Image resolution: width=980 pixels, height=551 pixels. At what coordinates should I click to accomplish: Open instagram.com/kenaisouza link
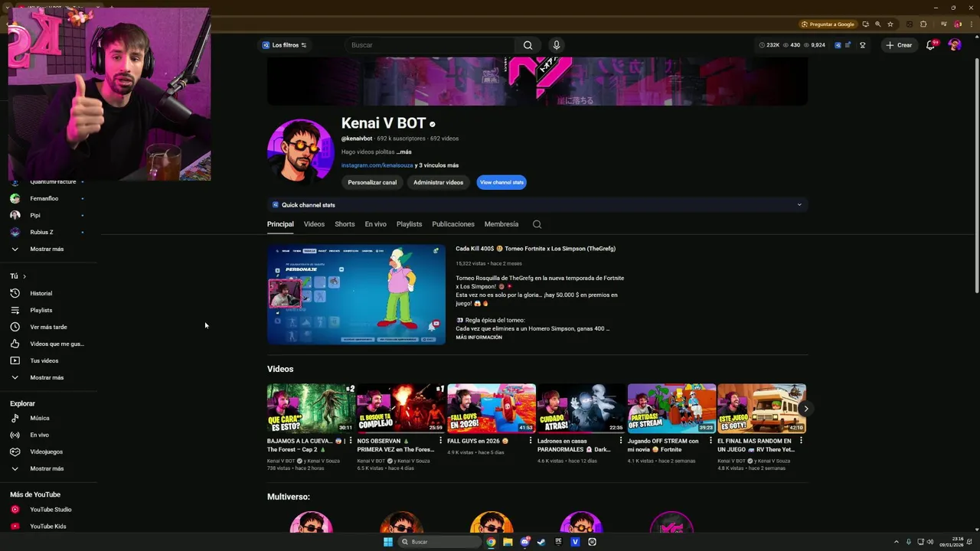coord(377,165)
